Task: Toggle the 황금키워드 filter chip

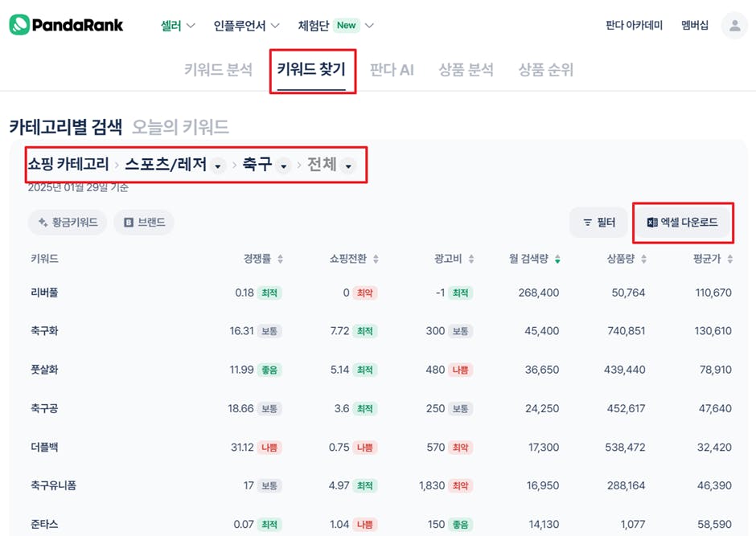Action: tap(68, 223)
